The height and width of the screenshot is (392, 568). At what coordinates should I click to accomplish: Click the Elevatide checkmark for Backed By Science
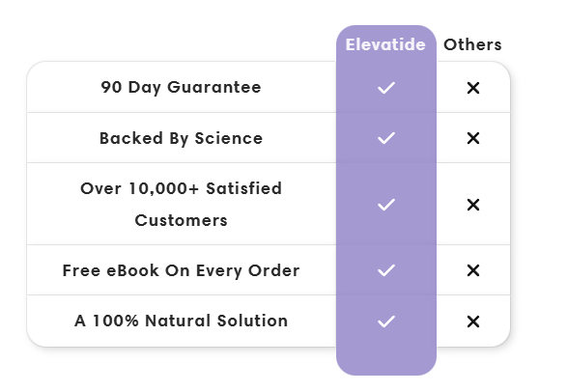pos(386,138)
